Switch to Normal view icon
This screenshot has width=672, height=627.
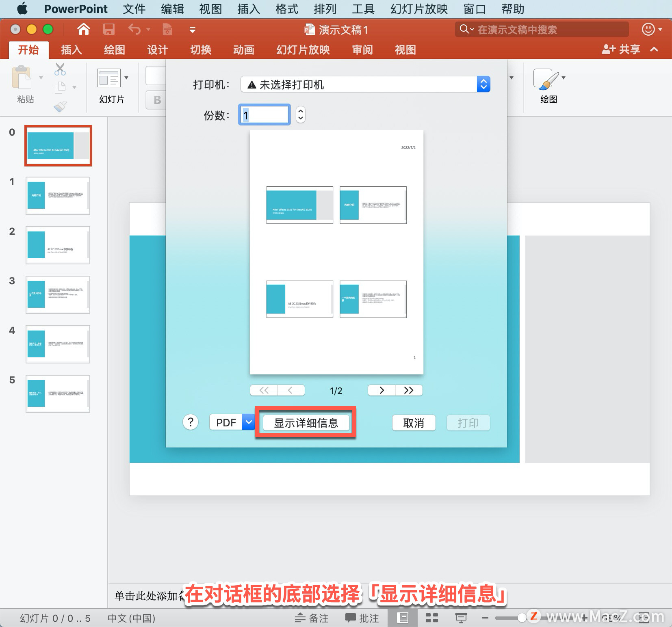[x=403, y=618]
